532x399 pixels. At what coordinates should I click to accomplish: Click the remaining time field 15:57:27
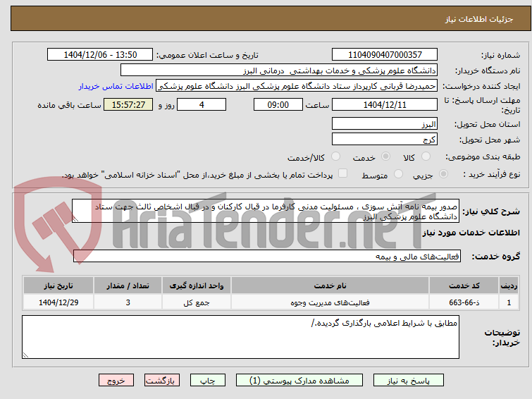coord(128,104)
